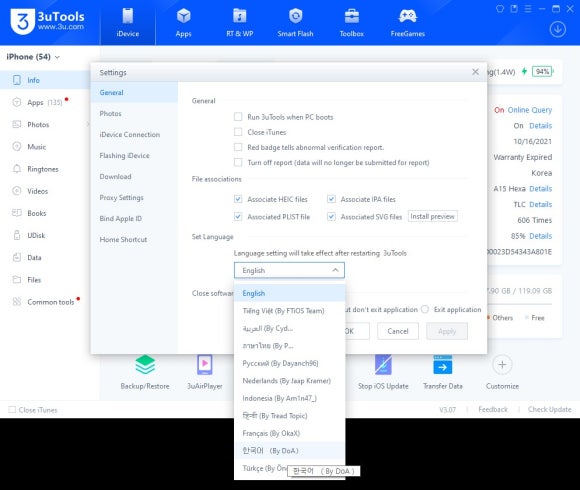
Task: Click the Online Query link
Action: pos(530,110)
